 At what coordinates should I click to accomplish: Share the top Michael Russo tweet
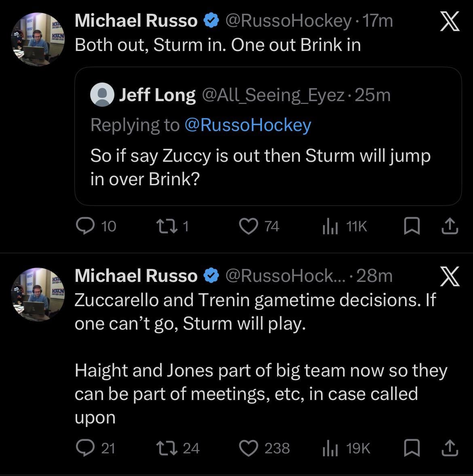pos(450,226)
